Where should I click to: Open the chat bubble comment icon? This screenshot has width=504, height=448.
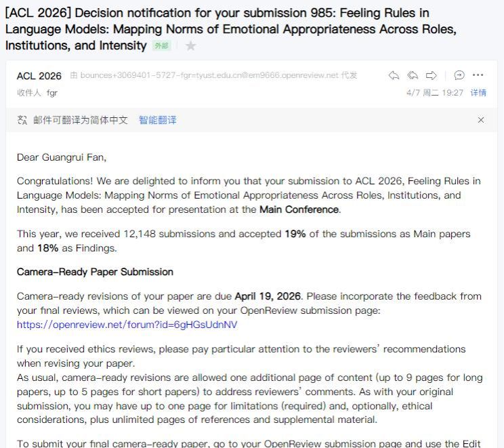(459, 75)
